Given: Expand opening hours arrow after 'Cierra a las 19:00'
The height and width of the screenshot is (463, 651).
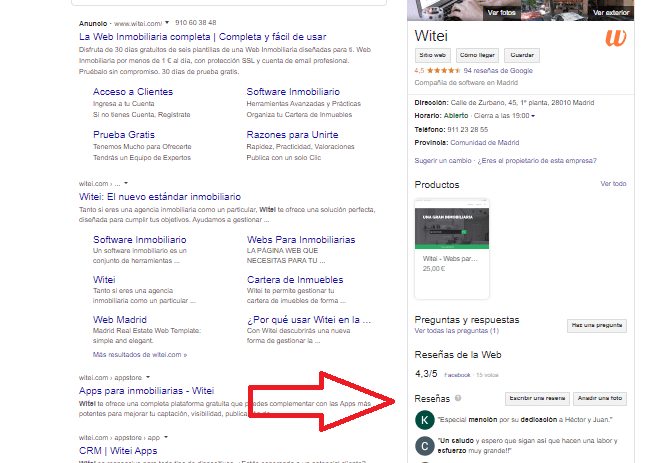Looking at the screenshot, I should pyautogui.click(x=533, y=116).
